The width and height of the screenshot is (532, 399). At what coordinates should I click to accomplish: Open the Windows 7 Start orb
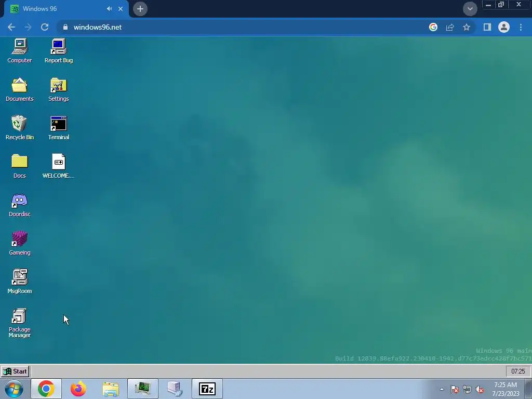14,389
